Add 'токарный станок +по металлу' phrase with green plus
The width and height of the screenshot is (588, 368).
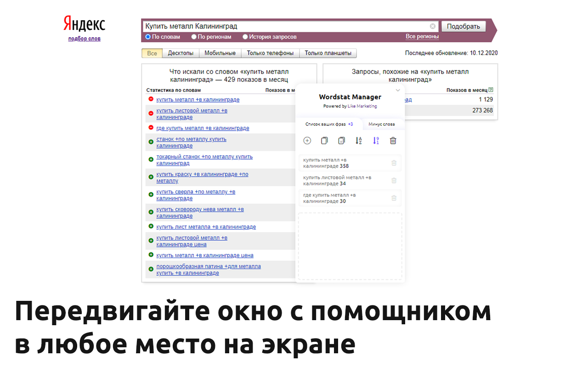coord(151,160)
